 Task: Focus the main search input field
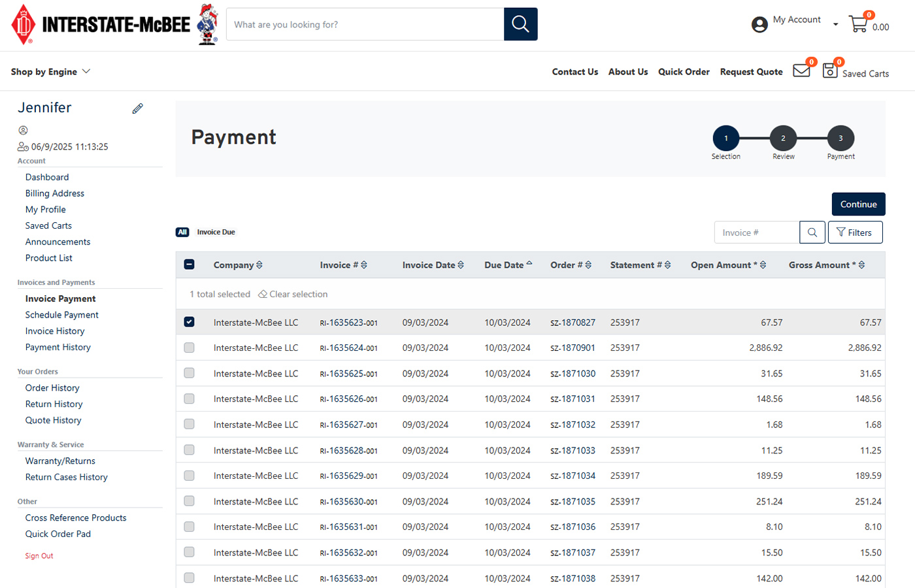pos(365,24)
